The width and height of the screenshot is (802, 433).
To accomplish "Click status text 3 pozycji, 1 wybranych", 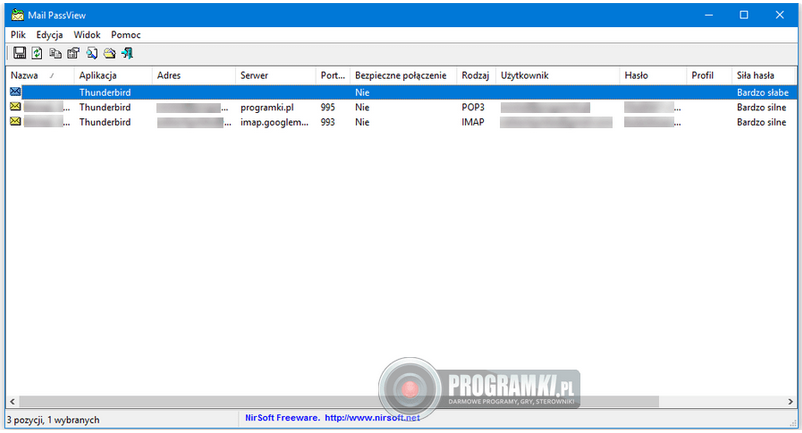I will point(53,420).
